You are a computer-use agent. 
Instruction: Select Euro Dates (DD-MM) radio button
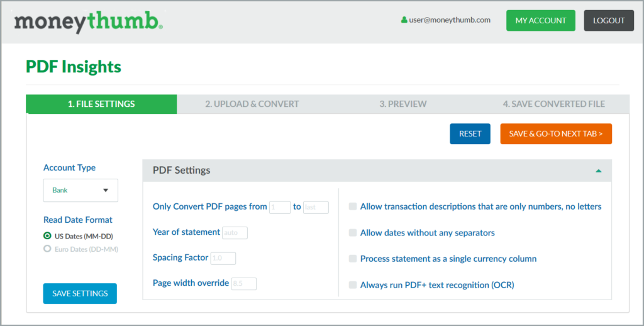47,249
